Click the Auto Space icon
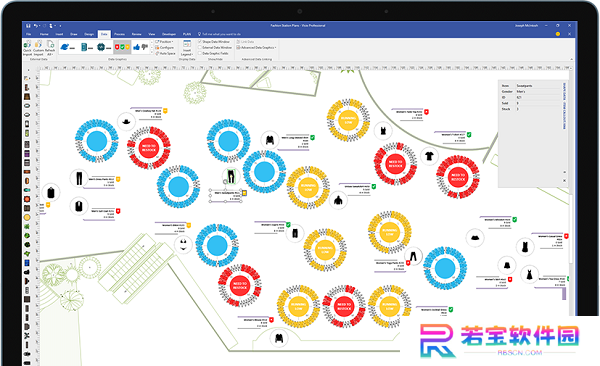This screenshot has height=366, width=600. [x=158, y=53]
